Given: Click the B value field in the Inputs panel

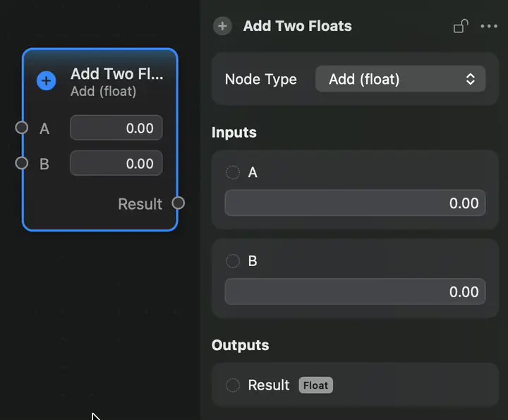Looking at the screenshot, I should (x=355, y=292).
